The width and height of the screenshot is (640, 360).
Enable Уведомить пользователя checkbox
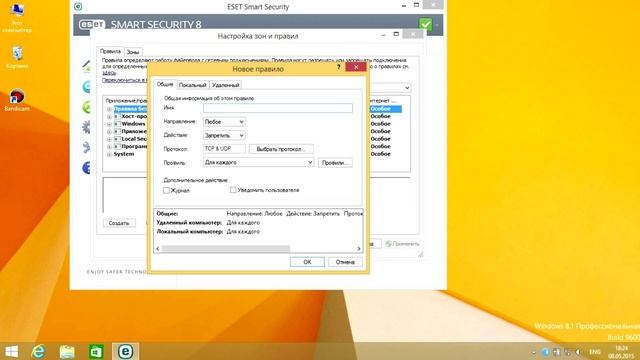[x=233, y=190]
